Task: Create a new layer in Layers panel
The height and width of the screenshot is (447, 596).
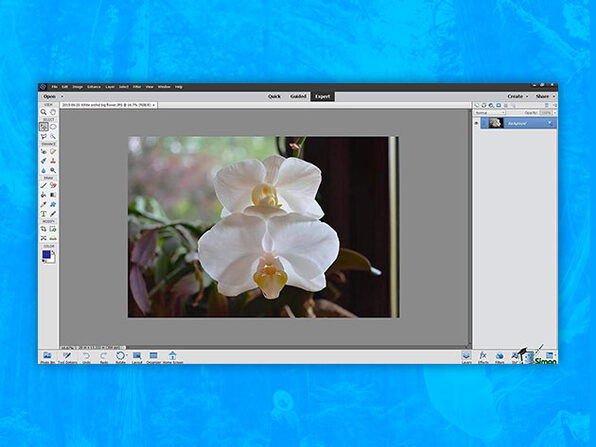Action: (x=477, y=105)
